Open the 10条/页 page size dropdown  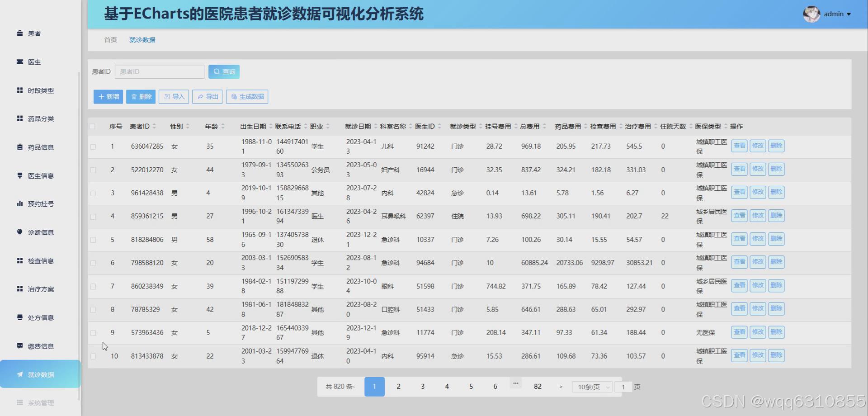pos(592,387)
